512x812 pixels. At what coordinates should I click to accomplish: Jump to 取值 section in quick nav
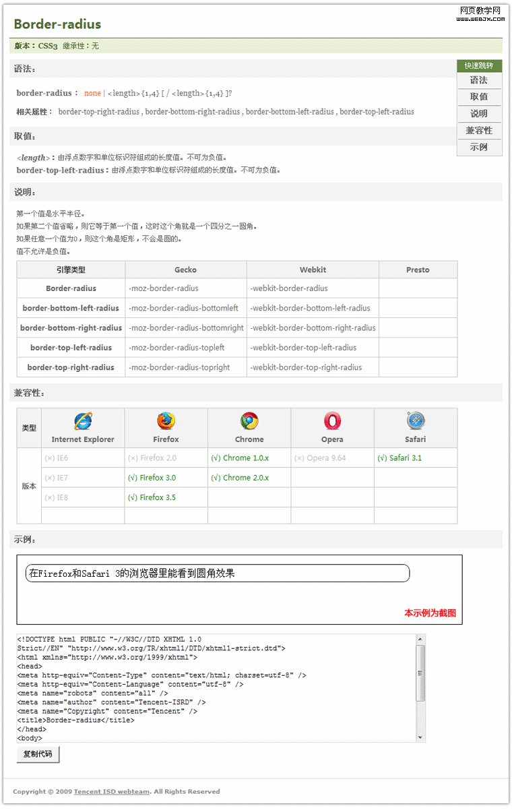[479, 97]
